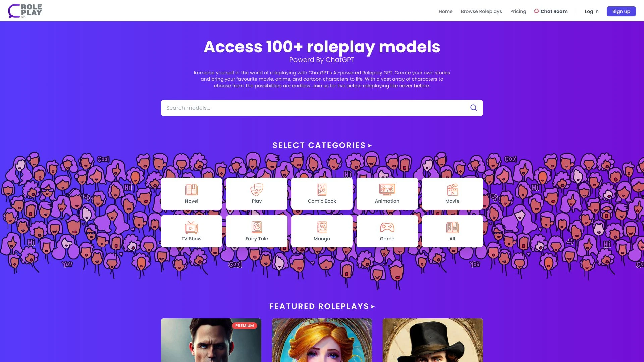The image size is (644, 362).
Task: Select the Novel category icon
Action: click(x=191, y=190)
